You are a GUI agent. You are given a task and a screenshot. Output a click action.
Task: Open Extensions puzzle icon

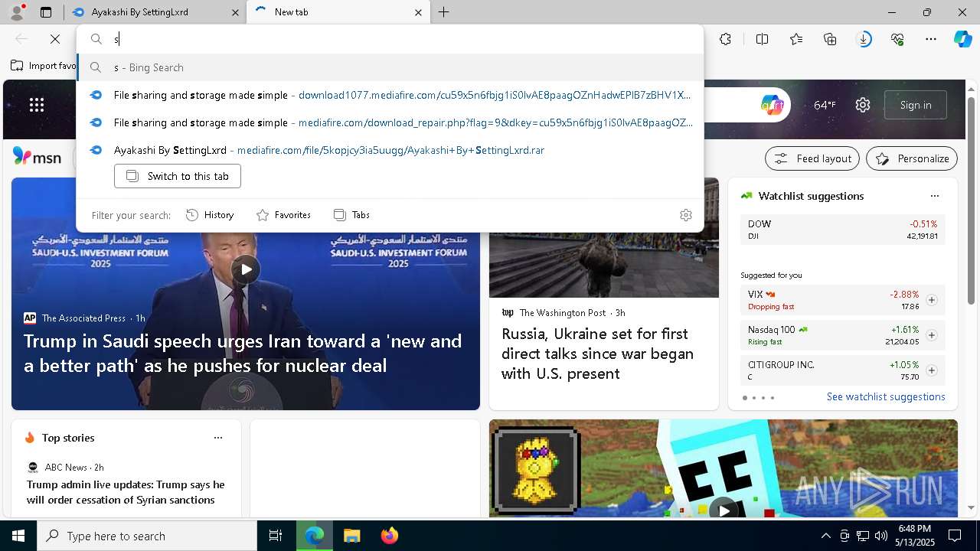click(726, 39)
